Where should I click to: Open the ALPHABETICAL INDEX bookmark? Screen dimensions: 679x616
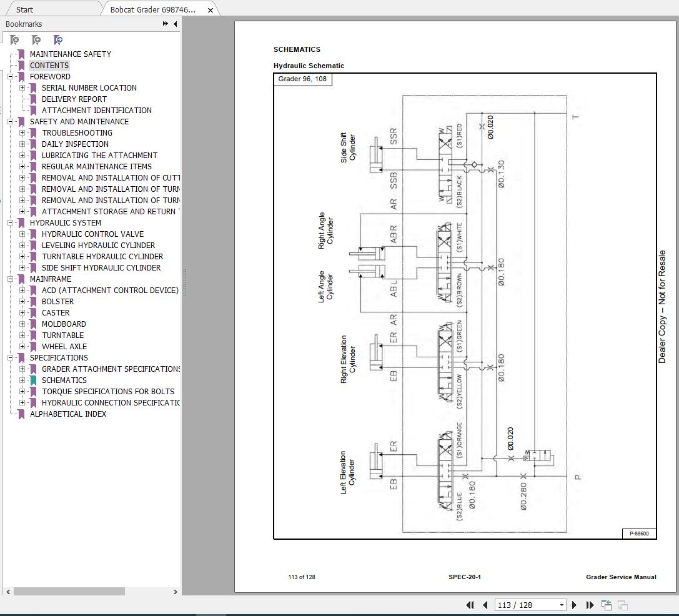tap(68, 414)
